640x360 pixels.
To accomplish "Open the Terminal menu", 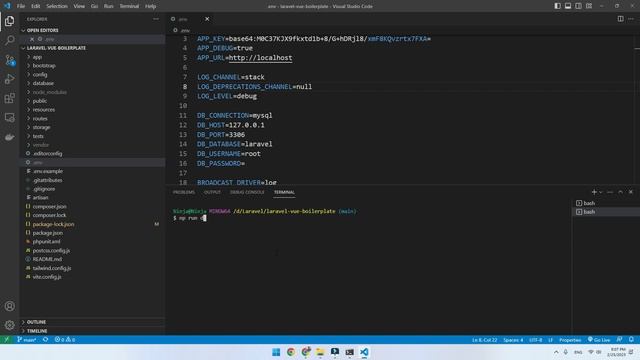I will [129, 6].
